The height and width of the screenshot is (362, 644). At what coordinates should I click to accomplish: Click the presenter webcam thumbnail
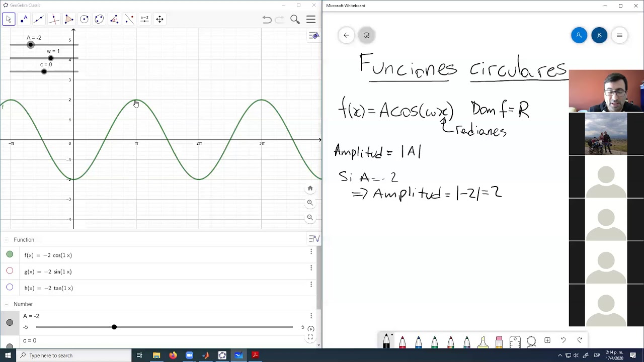(606, 91)
